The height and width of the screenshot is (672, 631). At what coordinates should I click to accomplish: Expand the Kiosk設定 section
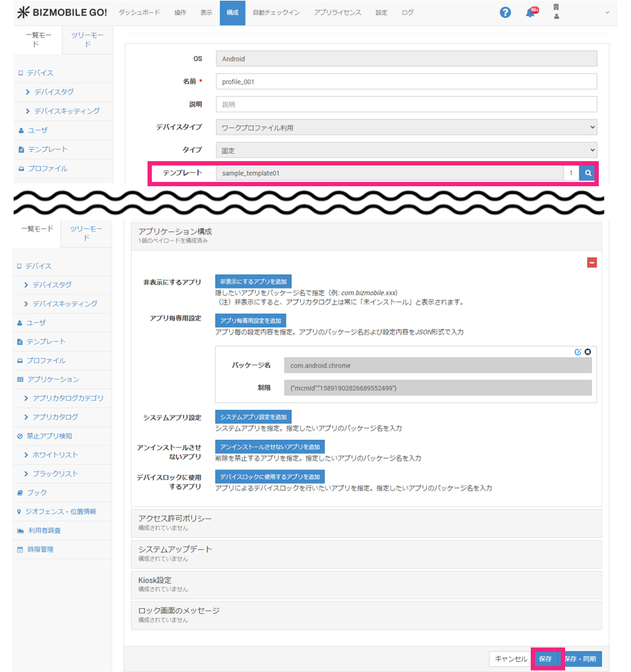tap(365, 583)
